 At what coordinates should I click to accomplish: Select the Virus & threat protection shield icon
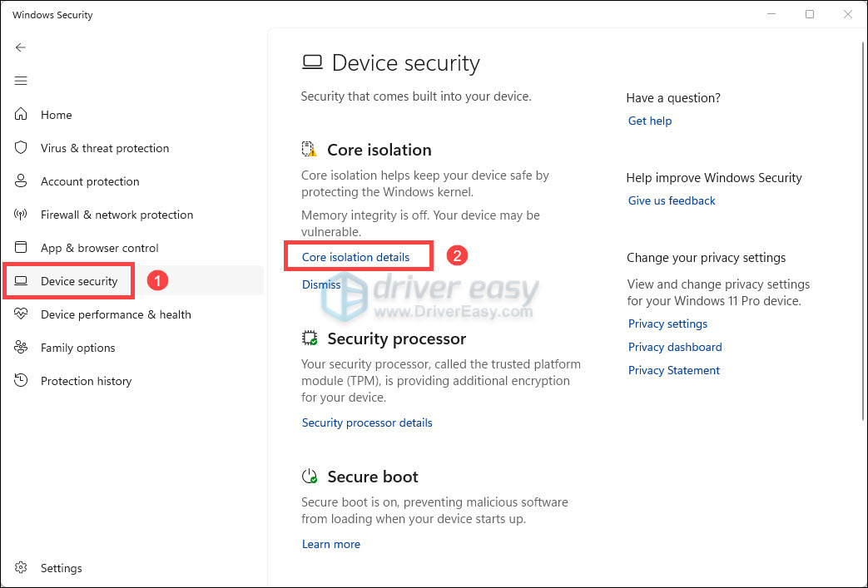tap(21, 148)
